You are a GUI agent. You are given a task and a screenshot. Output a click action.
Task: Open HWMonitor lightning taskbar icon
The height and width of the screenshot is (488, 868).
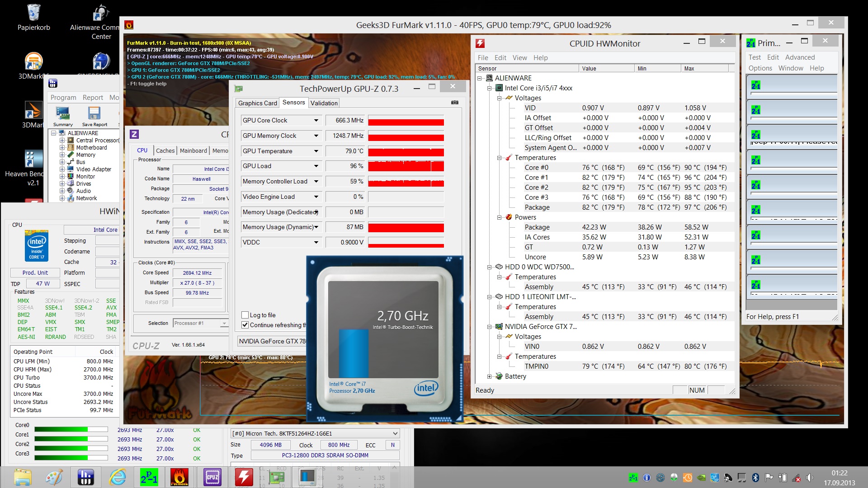point(244,477)
